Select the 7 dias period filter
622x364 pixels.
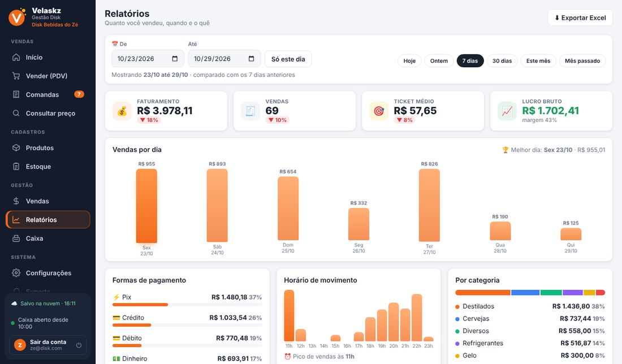point(470,60)
